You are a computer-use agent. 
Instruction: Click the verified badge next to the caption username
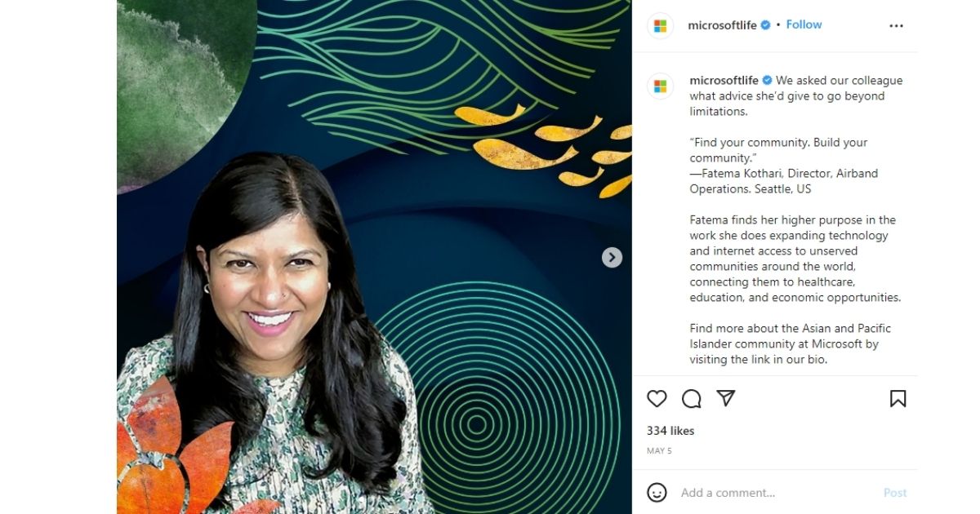pyautogui.click(x=768, y=80)
